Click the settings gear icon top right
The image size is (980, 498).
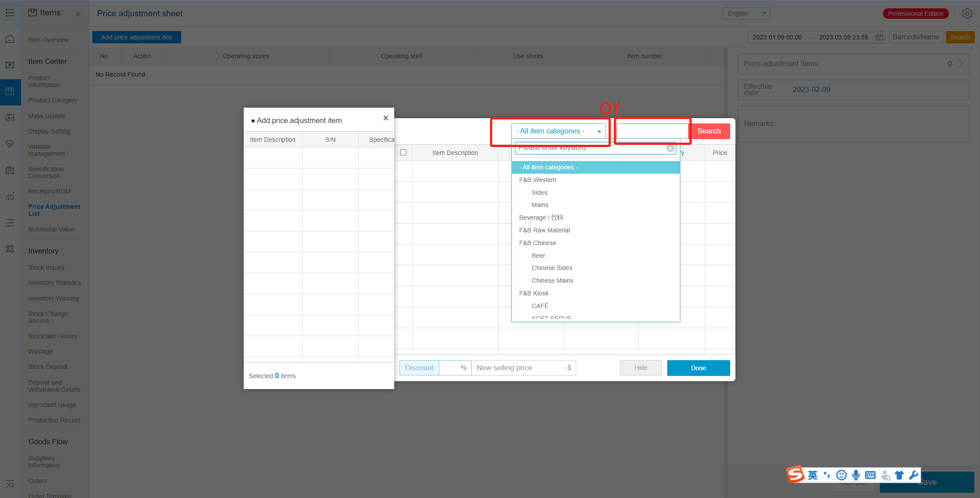[967, 14]
